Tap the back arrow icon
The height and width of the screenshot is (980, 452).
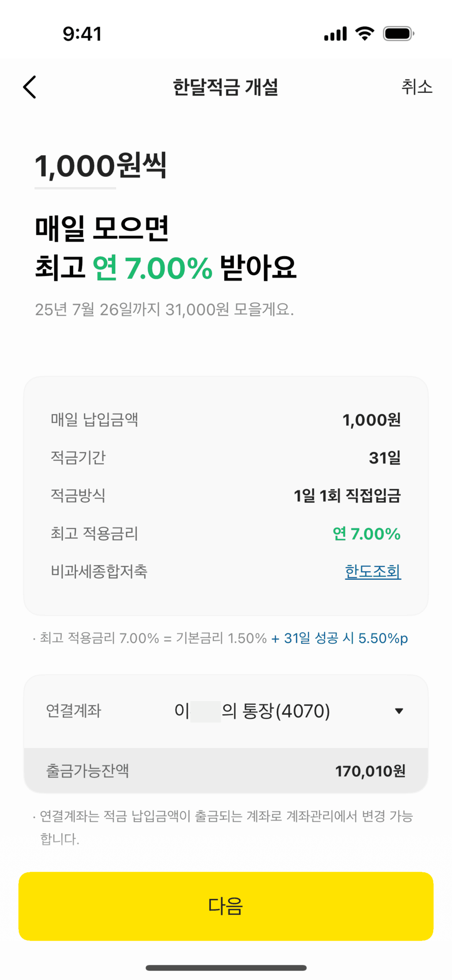[x=30, y=87]
